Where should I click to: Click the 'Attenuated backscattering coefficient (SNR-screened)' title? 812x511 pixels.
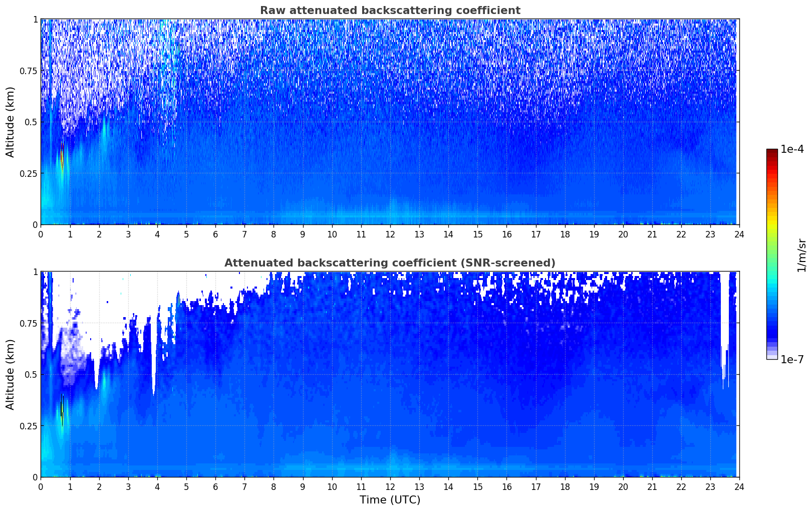click(390, 263)
